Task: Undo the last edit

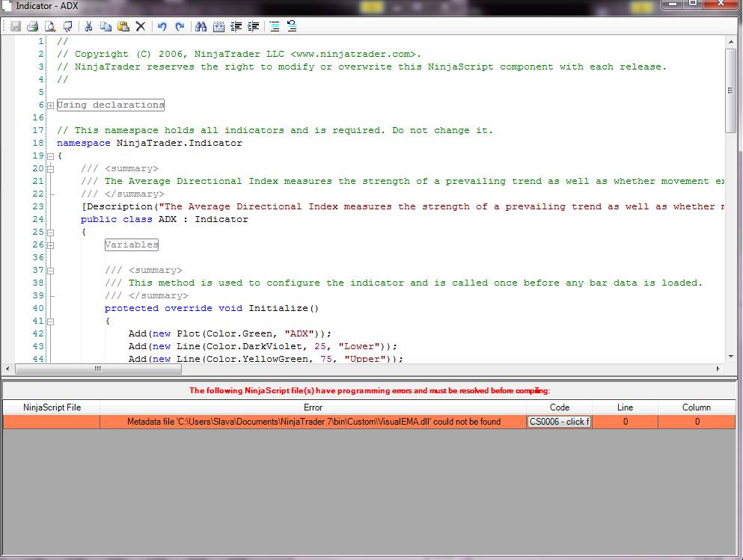Action: [162, 26]
